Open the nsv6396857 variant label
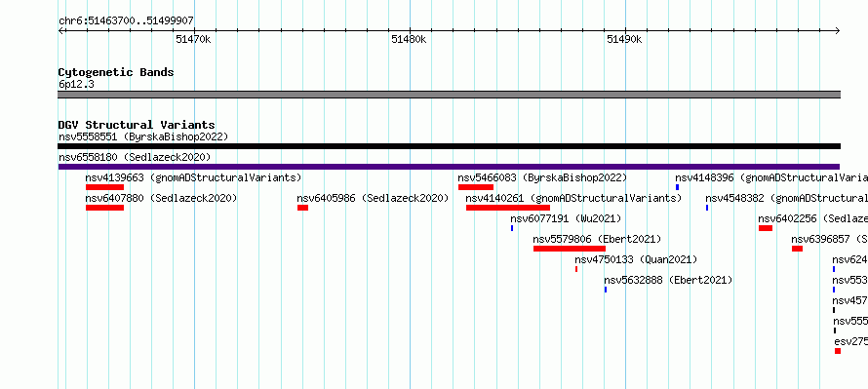This screenshot has height=389, width=868. pyautogui.click(x=829, y=239)
